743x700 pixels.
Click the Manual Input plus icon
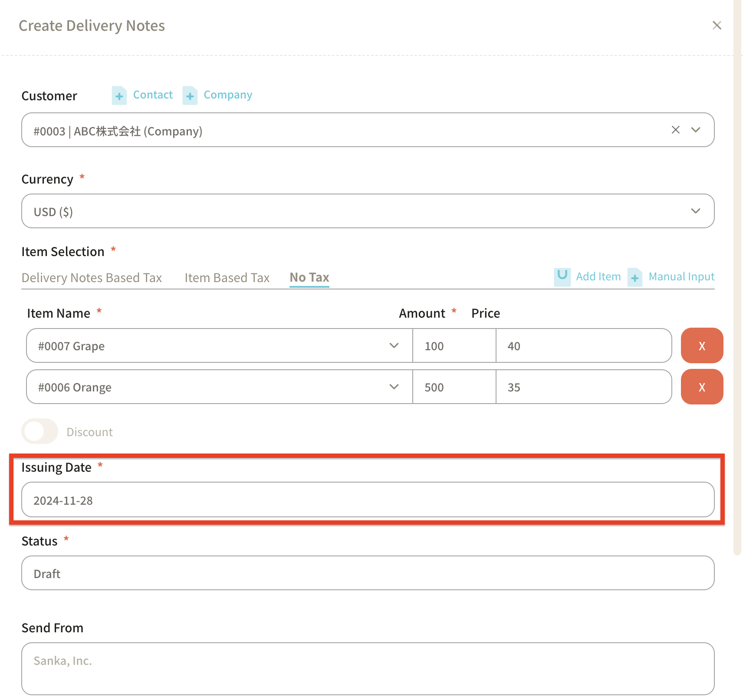(635, 277)
